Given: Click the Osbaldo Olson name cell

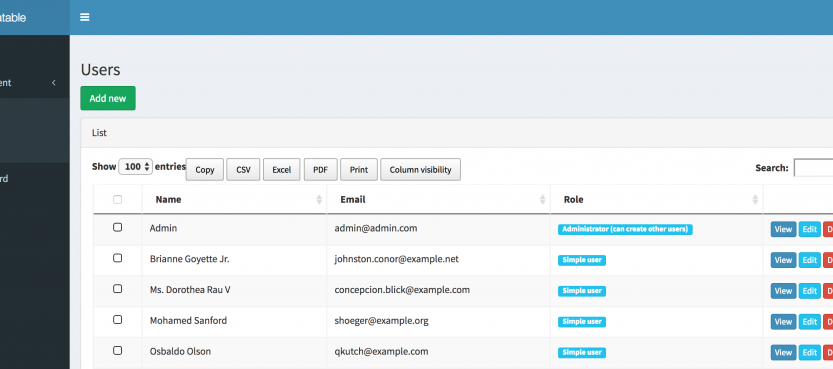Looking at the screenshot, I should (234, 353).
